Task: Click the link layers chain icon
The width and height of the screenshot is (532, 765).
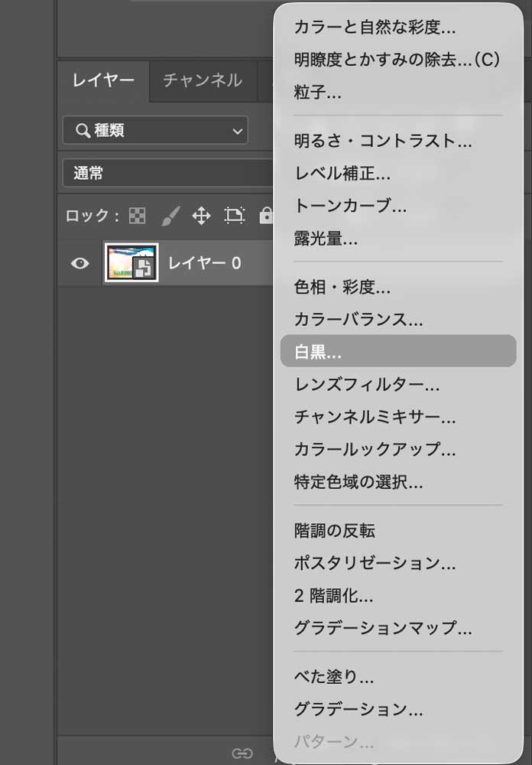Action: (242, 753)
